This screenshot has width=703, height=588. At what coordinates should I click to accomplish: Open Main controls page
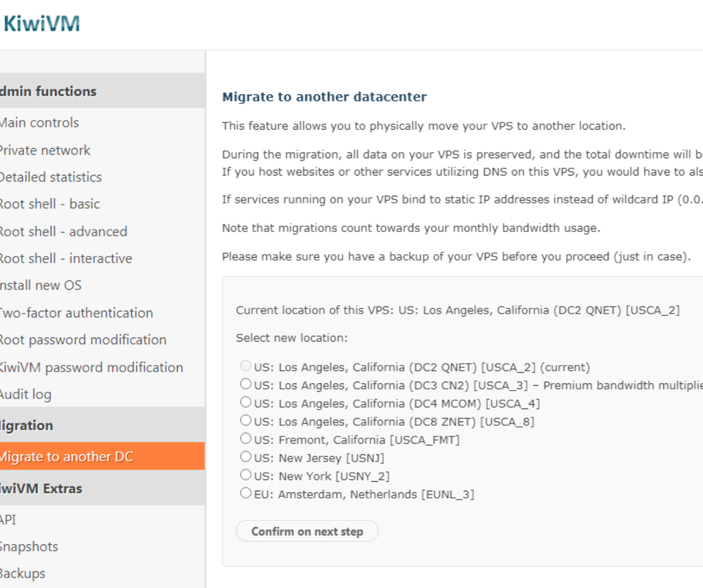click(39, 122)
